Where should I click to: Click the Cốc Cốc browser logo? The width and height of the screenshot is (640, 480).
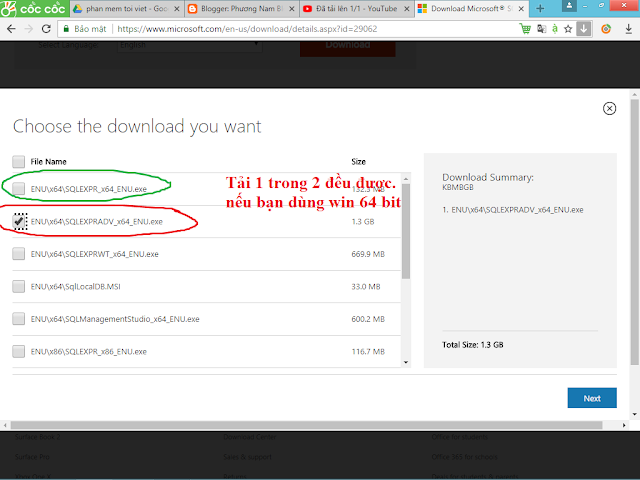[33, 9]
